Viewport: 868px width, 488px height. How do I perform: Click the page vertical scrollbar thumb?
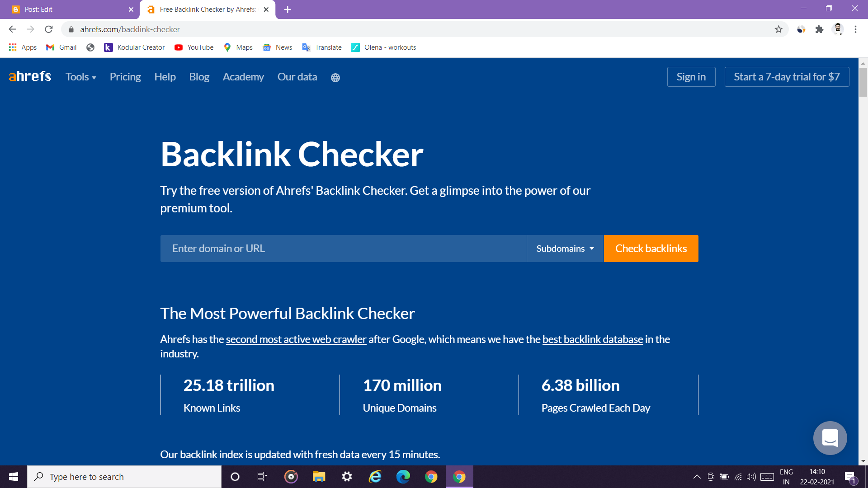[863, 82]
